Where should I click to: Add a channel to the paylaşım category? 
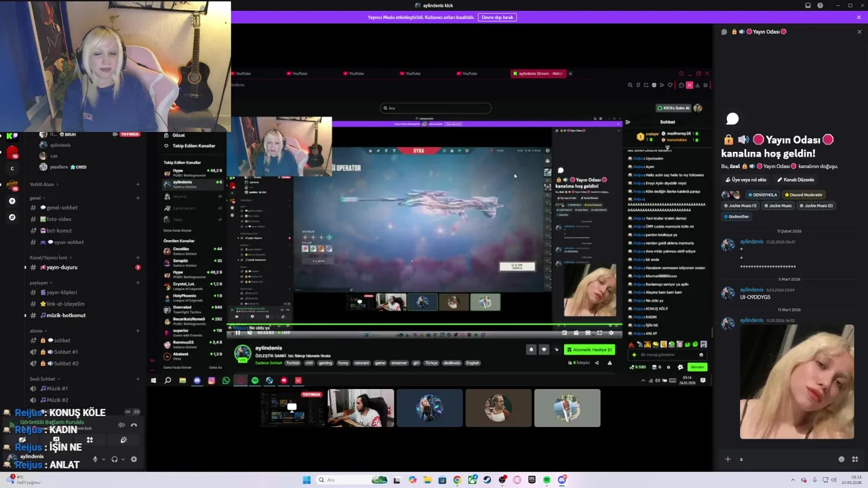point(138,283)
